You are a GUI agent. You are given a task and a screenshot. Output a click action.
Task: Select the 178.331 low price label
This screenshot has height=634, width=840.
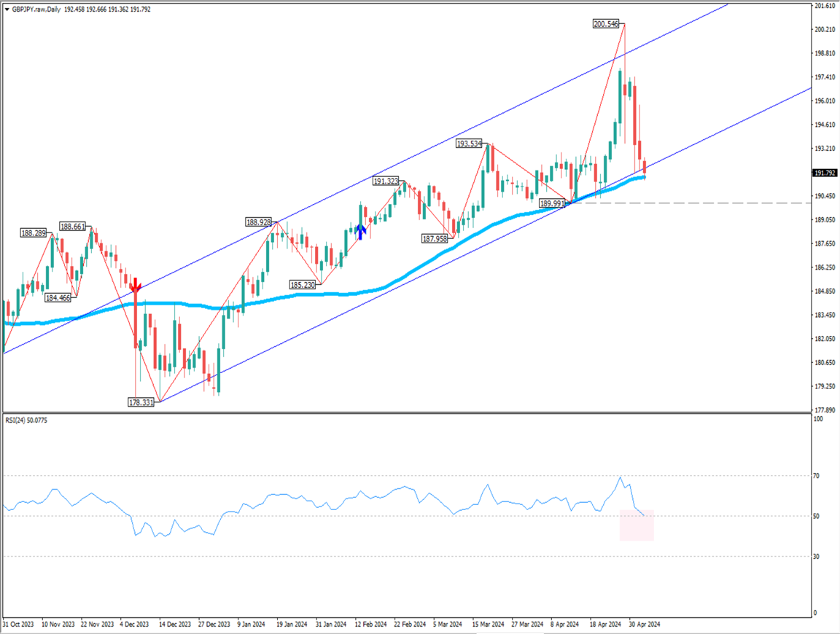point(141,402)
